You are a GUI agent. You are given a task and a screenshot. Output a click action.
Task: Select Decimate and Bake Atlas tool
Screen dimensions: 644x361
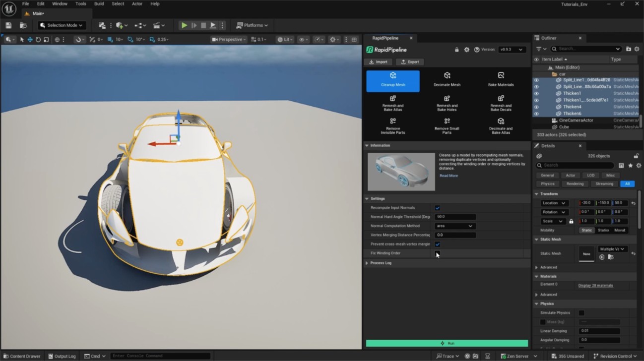pos(501,126)
